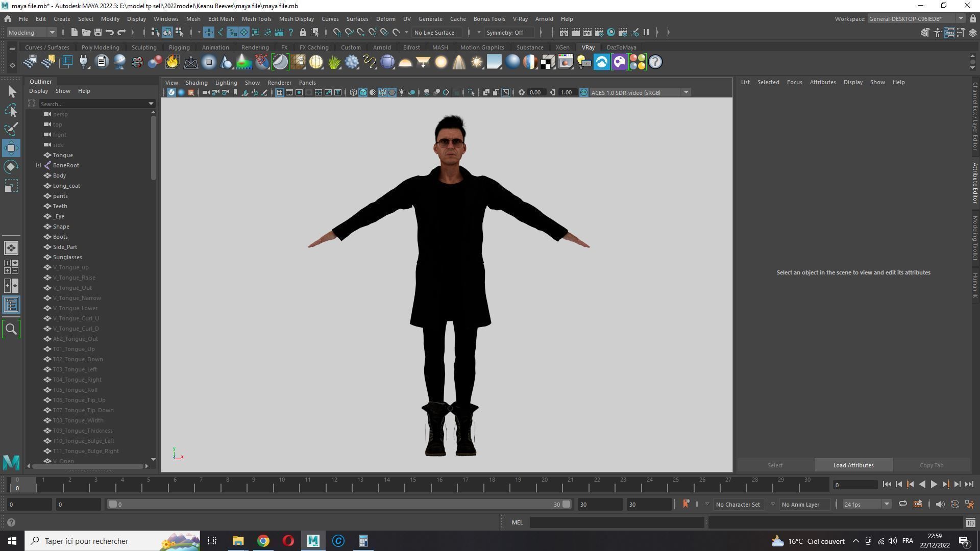980x551 pixels.
Task: Toggle textured display in the viewport bar
Action: pos(391,92)
